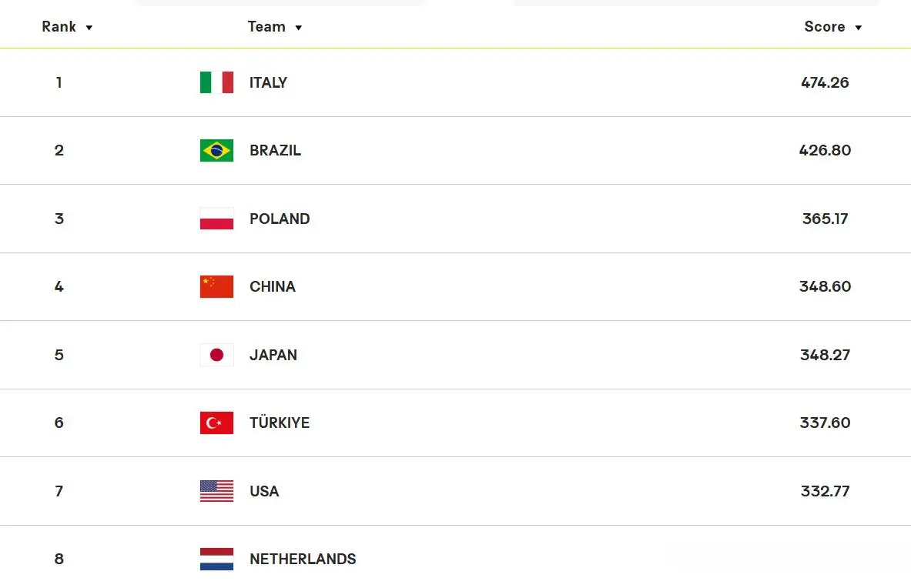Image resolution: width=911 pixels, height=588 pixels.
Task: Open the NETHERLANDS team link
Action: pyautogui.click(x=303, y=559)
